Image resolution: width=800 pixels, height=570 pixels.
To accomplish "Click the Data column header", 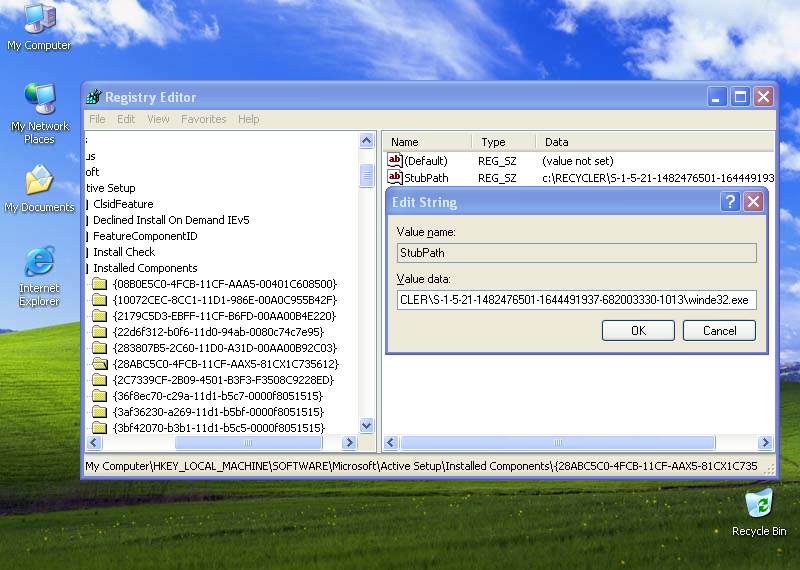I will pyautogui.click(x=655, y=142).
